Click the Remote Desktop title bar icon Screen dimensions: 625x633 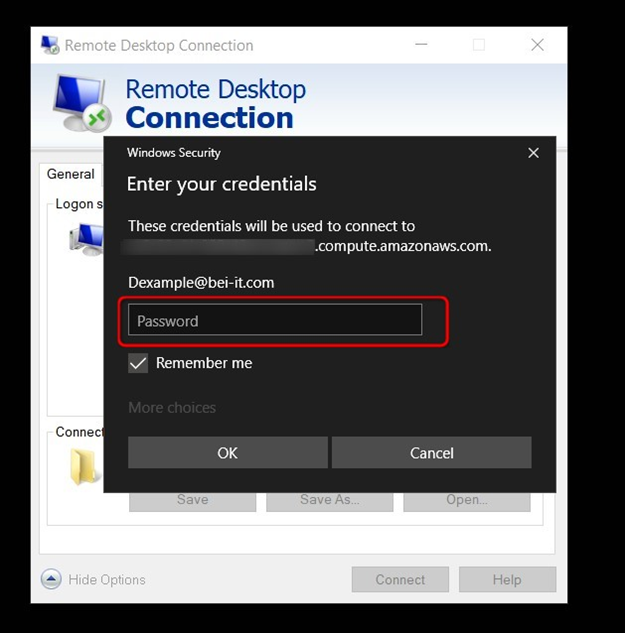pyautogui.click(x=50, y=45)
